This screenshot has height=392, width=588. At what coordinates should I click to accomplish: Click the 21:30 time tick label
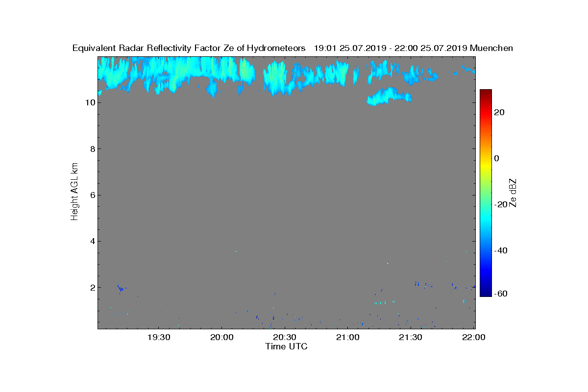411,337
